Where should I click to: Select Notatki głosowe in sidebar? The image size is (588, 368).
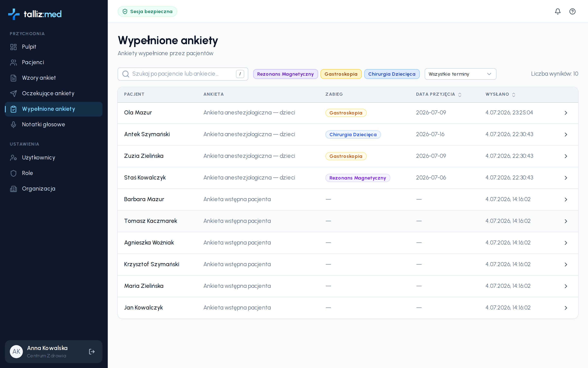tap(54, 125)
